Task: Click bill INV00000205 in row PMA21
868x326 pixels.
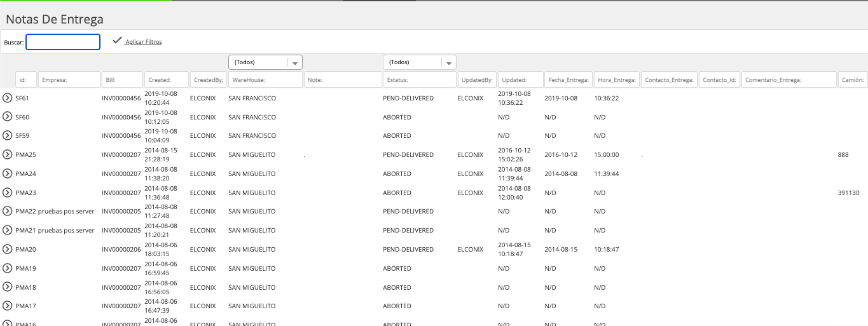Action: pos(121,230)
